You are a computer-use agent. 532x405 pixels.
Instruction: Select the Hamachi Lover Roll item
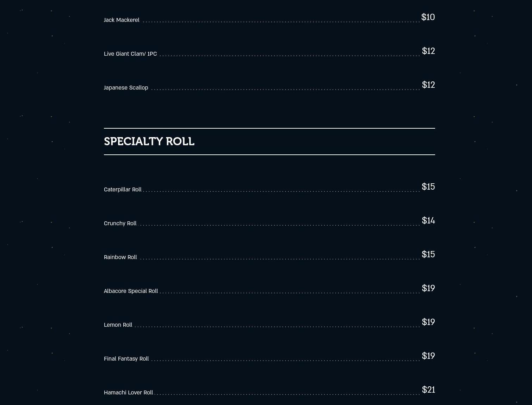point(128,393)
